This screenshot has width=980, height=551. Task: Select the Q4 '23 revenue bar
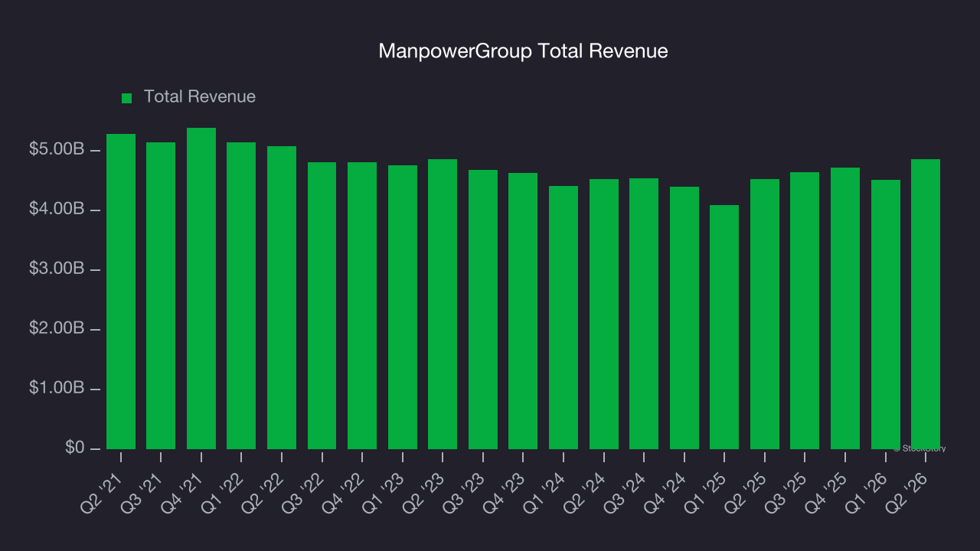point(523,311)
